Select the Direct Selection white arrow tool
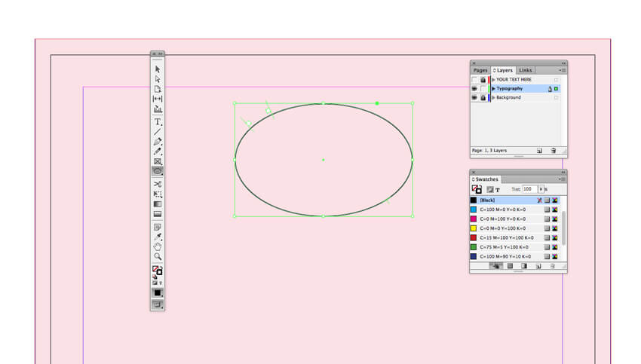Screen dimensions: 641x364 click(158, 79)
